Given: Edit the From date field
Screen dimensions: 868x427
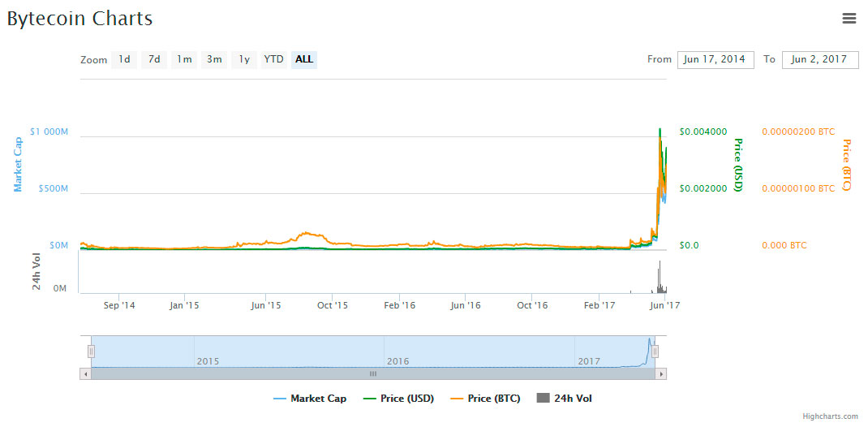Looking at the screenshot, I should (715, 59).
